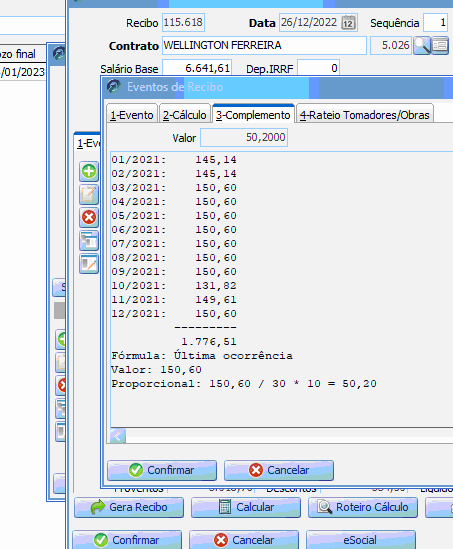This screenshot has width=453, height=549.
Task: Open the calendar picker next to Data
Action: click(x=348, y=23)
